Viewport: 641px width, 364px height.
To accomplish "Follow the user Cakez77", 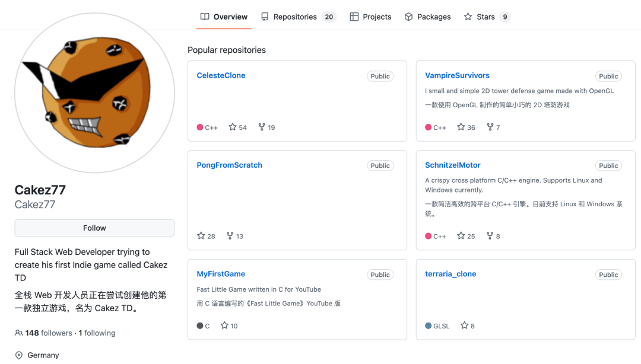I will coord(94,228).
